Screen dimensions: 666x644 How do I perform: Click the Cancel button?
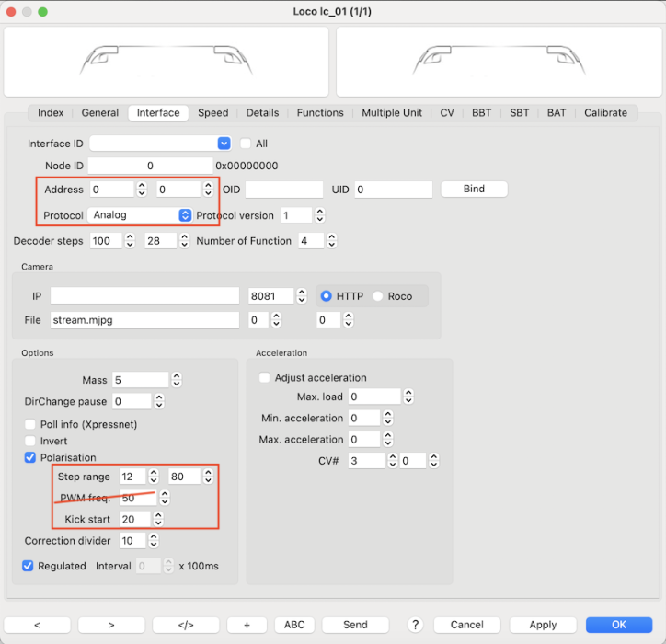[x=466, y=625]
